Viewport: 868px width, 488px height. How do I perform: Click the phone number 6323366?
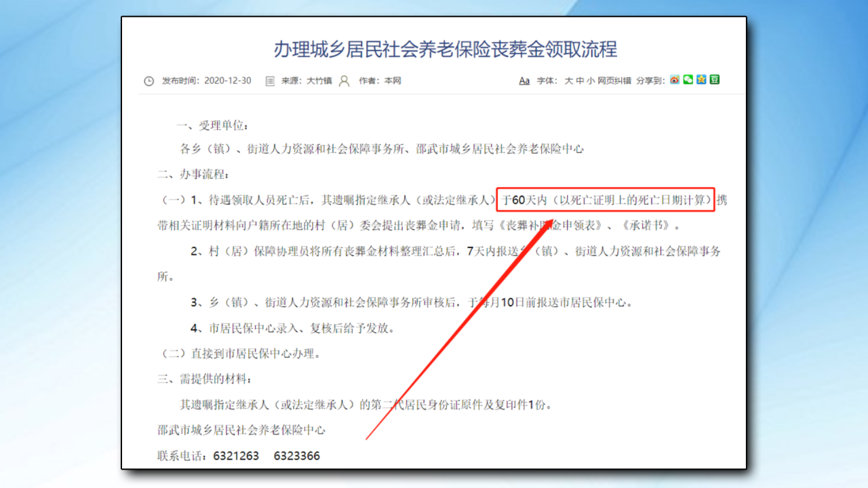point(297,456)
